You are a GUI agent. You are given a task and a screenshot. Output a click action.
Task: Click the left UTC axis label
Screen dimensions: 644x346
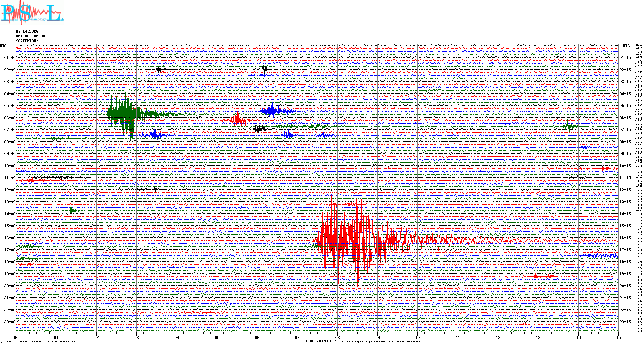tap(3, 46)
